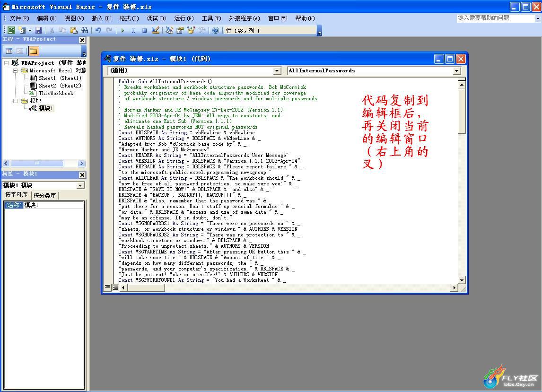This screenshot has width=542, height=392.
Task: Open the 文件 menu
Action: tap(19, 18)
